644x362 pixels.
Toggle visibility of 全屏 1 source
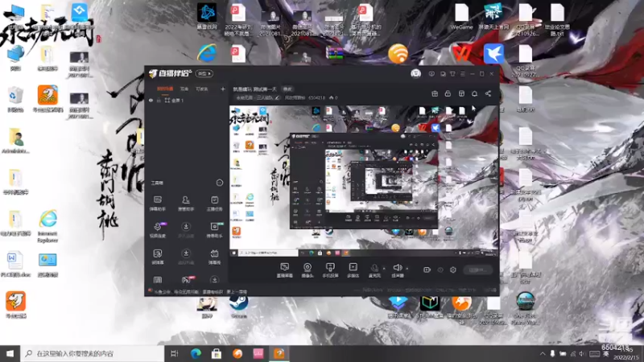(x=151, y=100)
